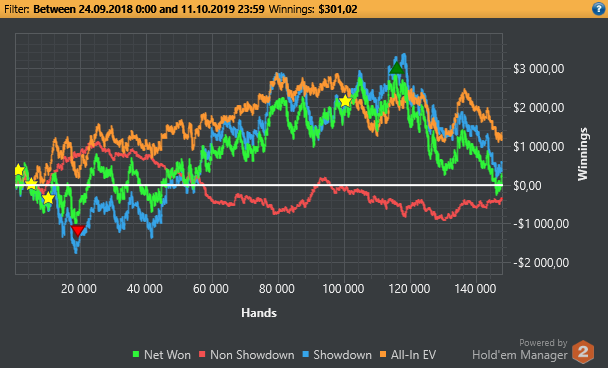Click the green upward triangle peak marker
Image resolution: width=608 pixels, height=368 pixels.
397,68
